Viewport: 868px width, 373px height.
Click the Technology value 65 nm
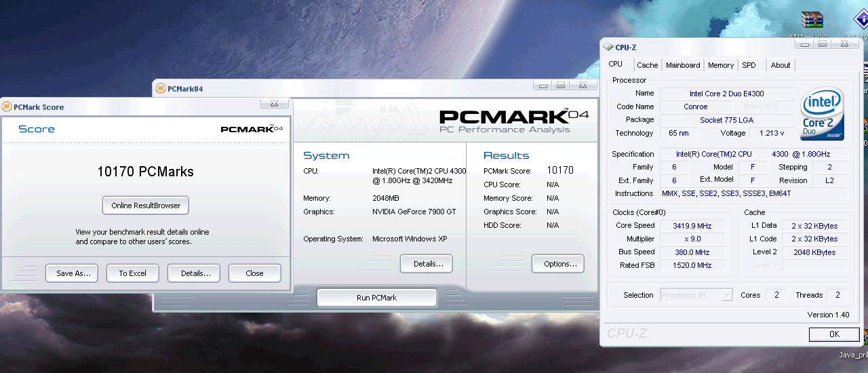point(678,133)
